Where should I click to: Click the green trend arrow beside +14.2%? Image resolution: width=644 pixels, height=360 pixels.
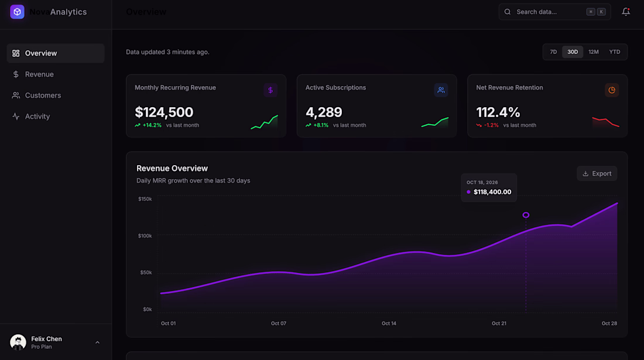(138, 125)
